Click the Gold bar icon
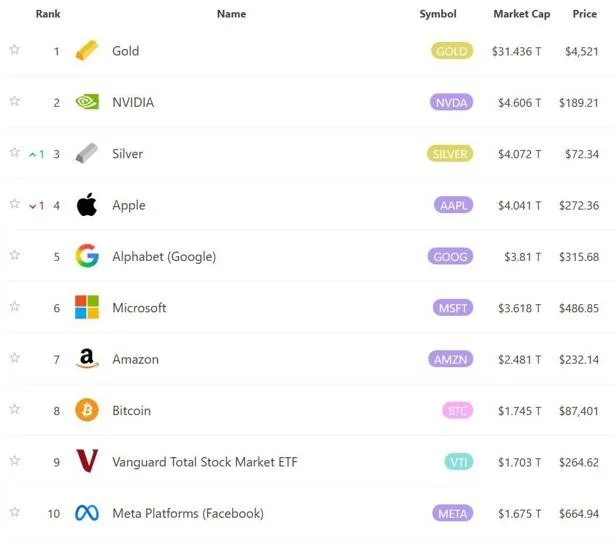This screenshot has height=540, width=615. point(87,51)
